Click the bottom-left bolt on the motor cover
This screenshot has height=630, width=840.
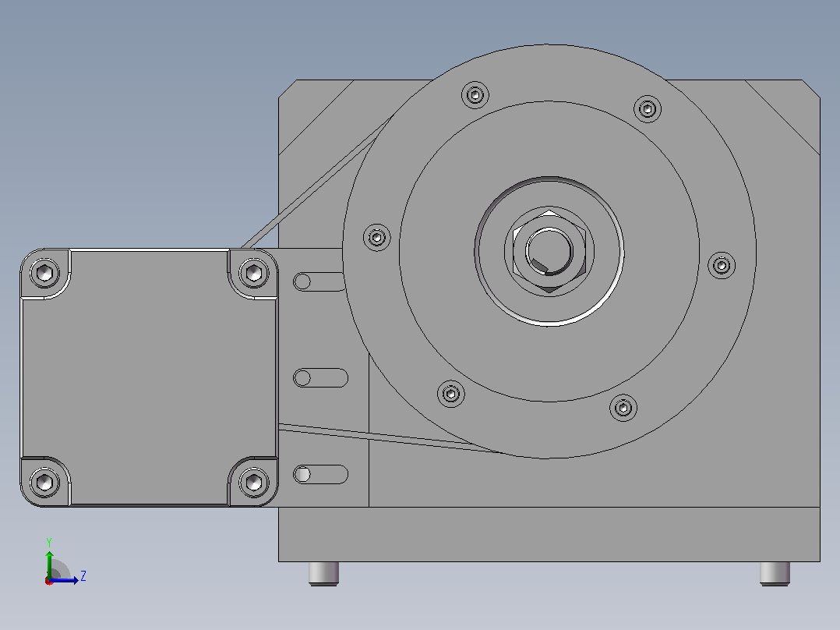click(x=45, y=482)
